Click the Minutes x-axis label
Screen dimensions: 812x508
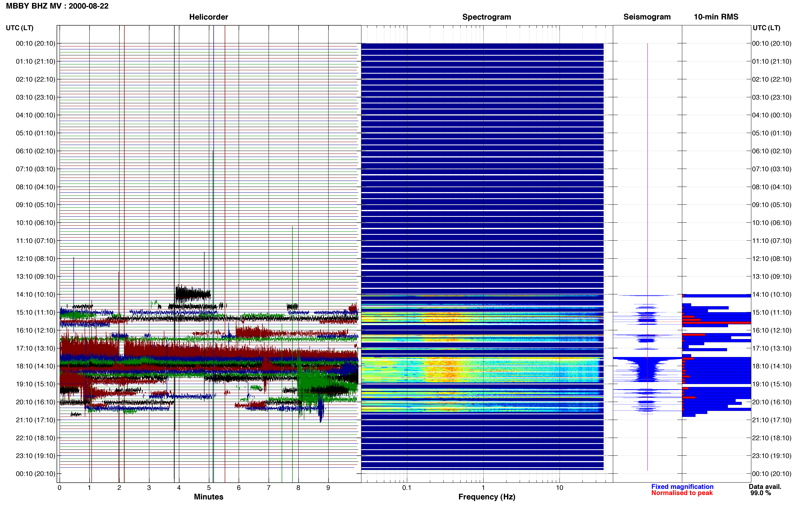[x=209, y=497]
